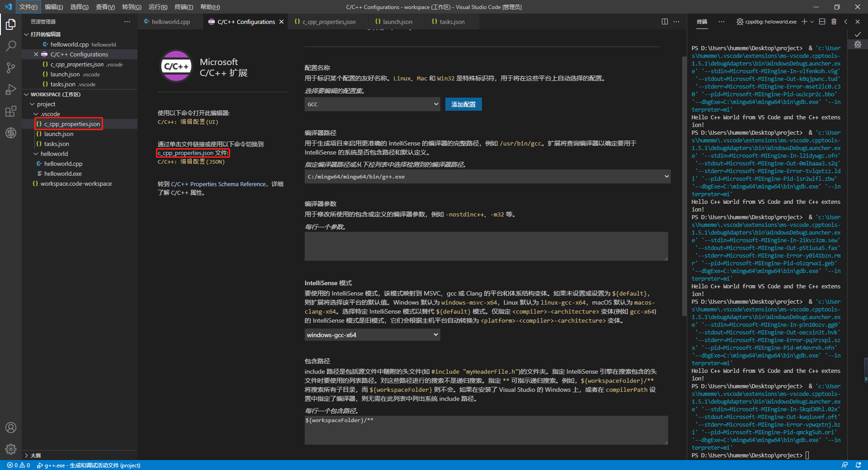Open the IntelliSense mode windows-gcc-x64 dropdown
This screenshot has height=470, width=868.
373,335
